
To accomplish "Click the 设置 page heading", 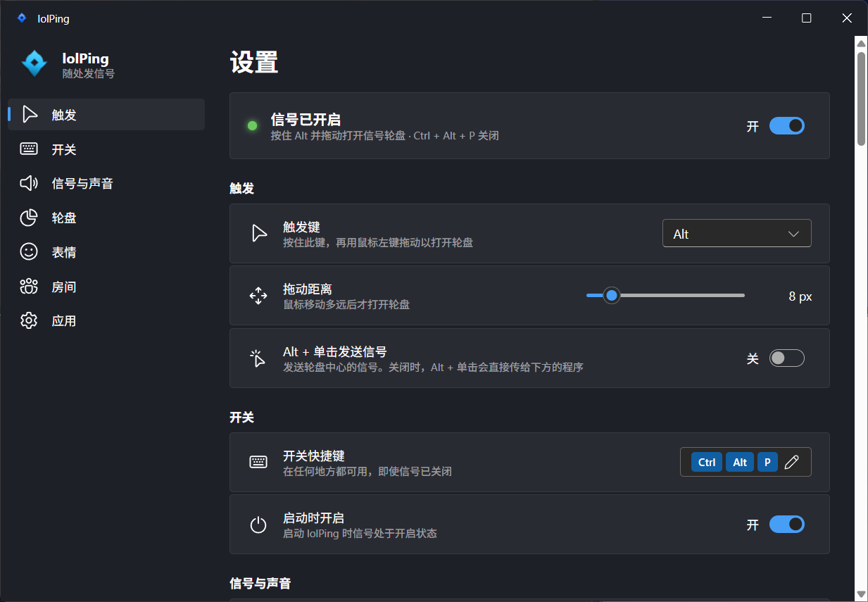I will (254, 62).
